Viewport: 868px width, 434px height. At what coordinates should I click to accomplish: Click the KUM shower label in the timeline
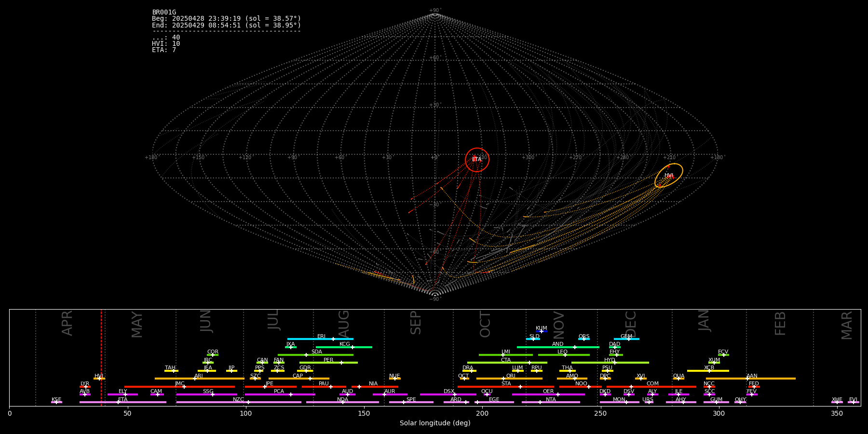(542, 328)
